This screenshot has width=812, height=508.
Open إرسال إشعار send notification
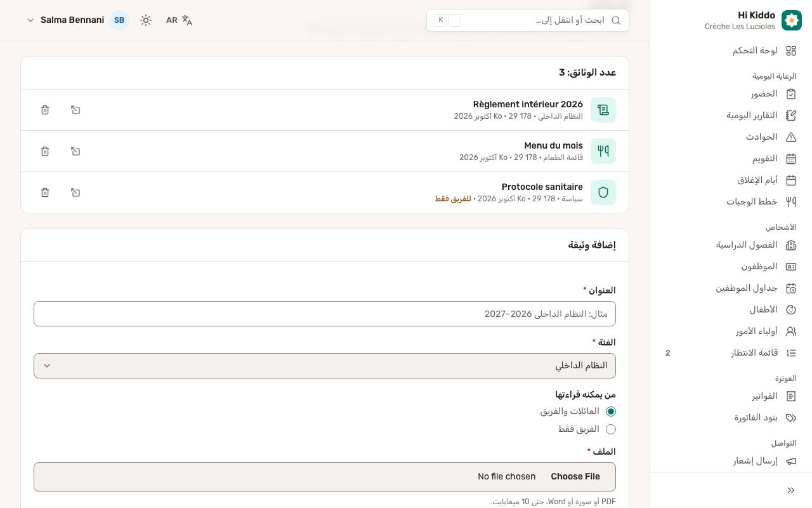(731, 461)
